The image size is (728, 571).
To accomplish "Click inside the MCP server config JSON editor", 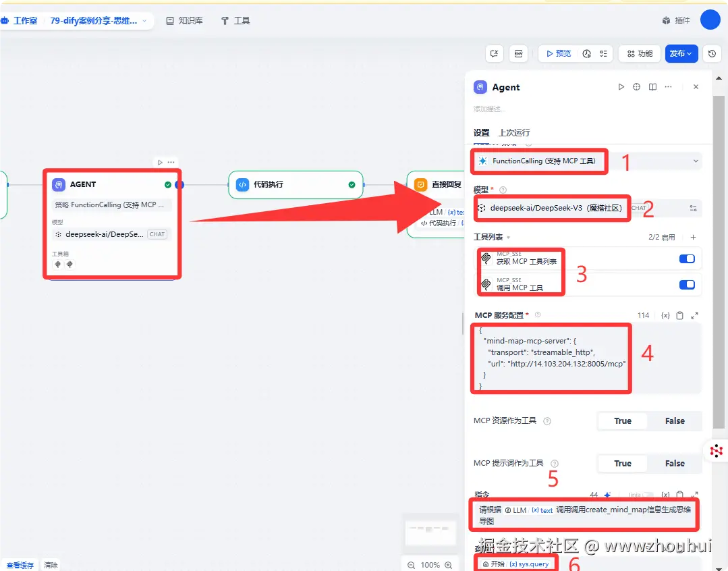I will [587, 358].
